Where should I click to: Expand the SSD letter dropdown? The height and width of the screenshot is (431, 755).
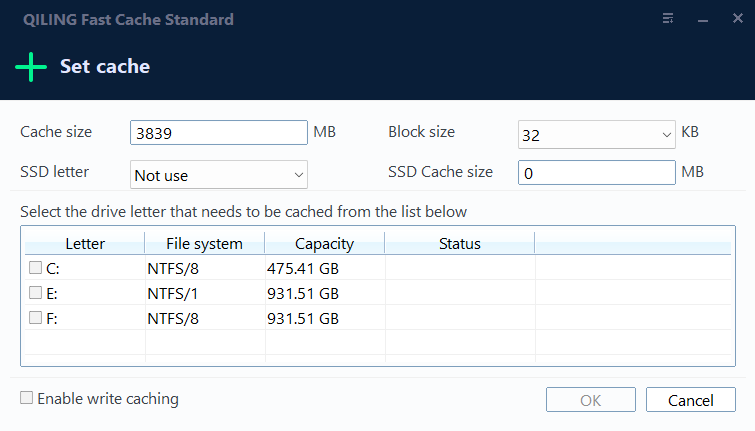(219, 174)
